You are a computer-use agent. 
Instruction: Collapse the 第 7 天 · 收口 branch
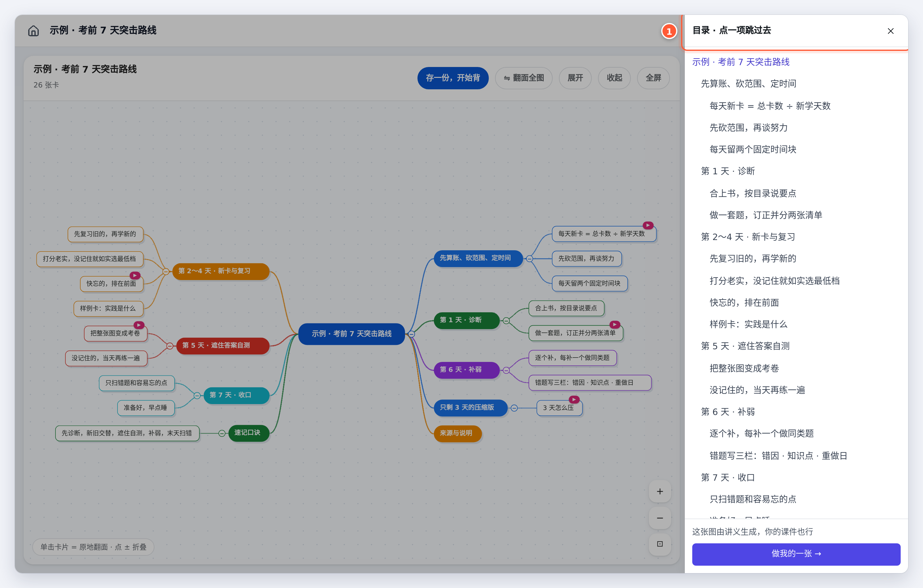(197, 396)
